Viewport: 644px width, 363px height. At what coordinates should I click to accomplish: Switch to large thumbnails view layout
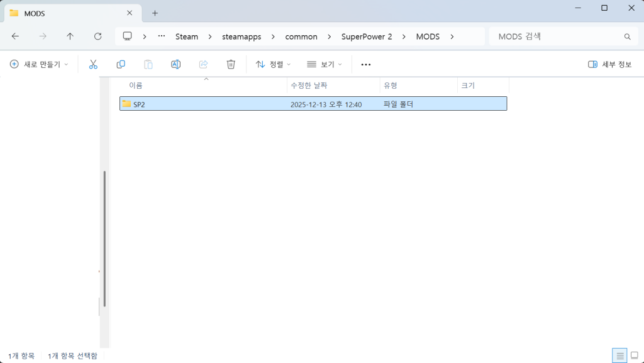(x=634, y=355)
